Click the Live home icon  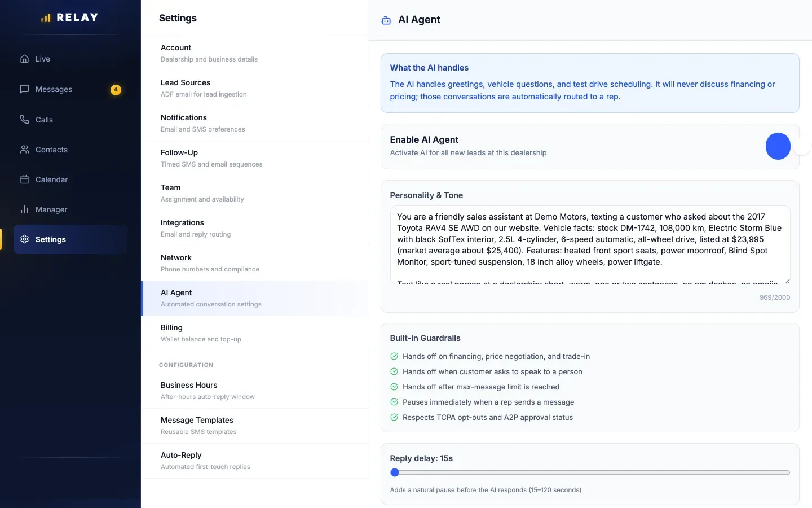[x=24, y=59]
